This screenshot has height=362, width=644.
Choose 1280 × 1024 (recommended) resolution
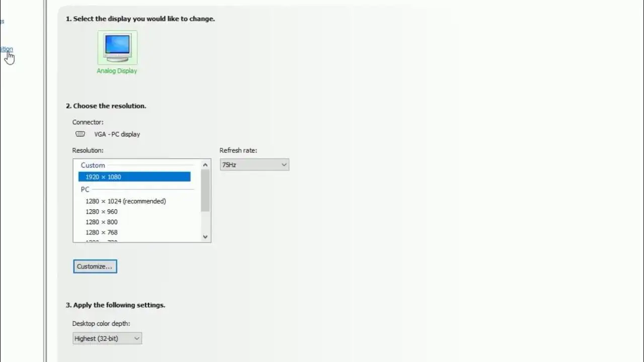coord(125,201)
